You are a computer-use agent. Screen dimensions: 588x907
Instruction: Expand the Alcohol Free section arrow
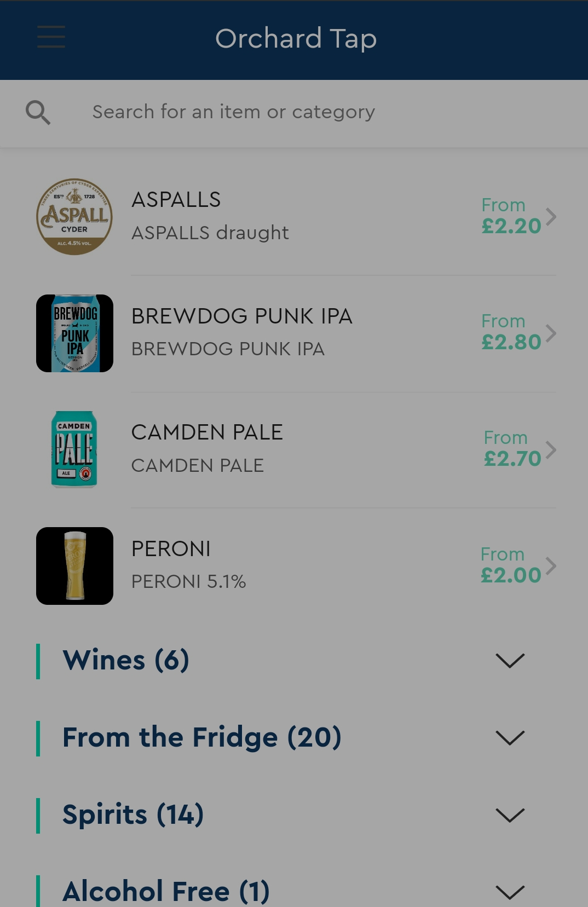[x=510, y=892]
